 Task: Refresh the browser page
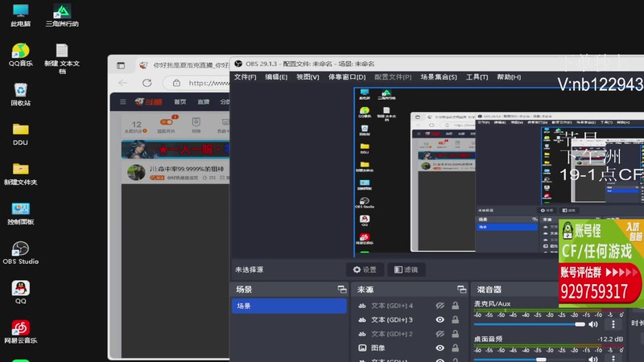[x=147, y=83]
